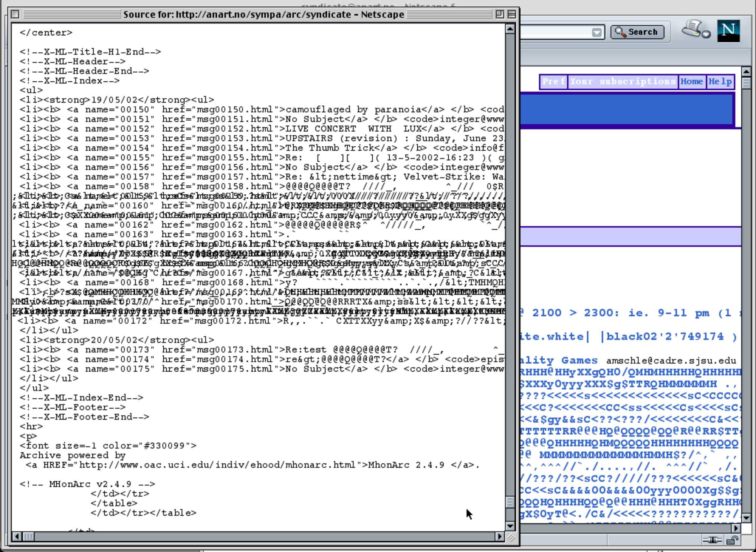Viewport: 756px width, 552px height.
Task: Click the source window zoom box
Action: tap(500, 14)
